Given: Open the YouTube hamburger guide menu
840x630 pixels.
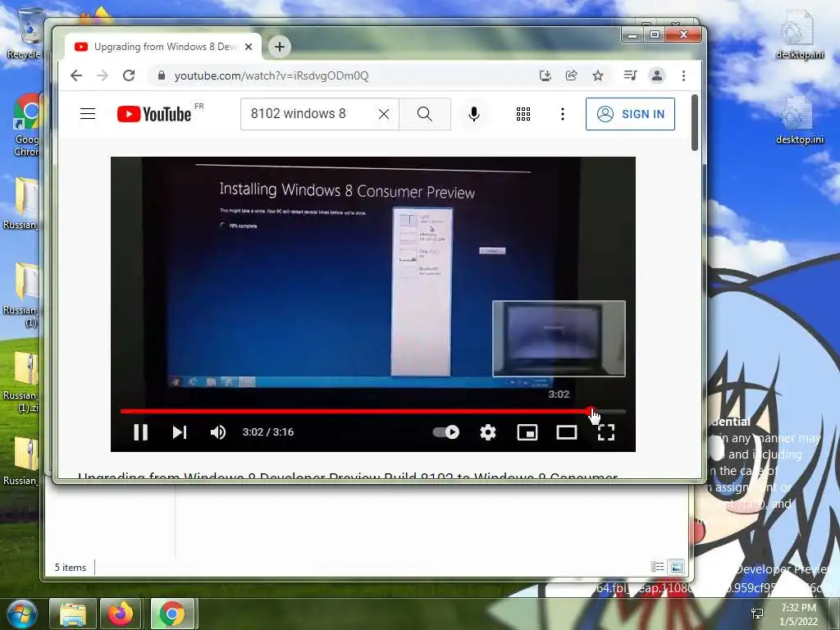Looking at the screenshot, I should coord(88,113).
